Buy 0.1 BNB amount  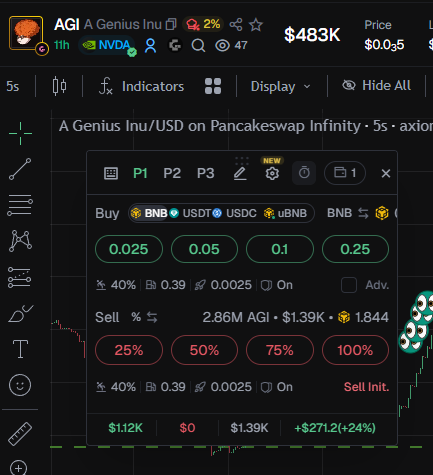point(280,249)
